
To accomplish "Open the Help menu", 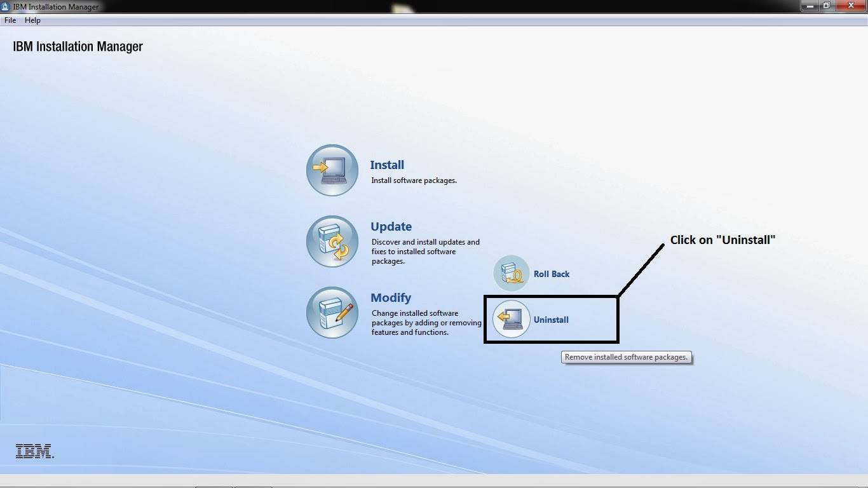I will click(x=32, y=20).
